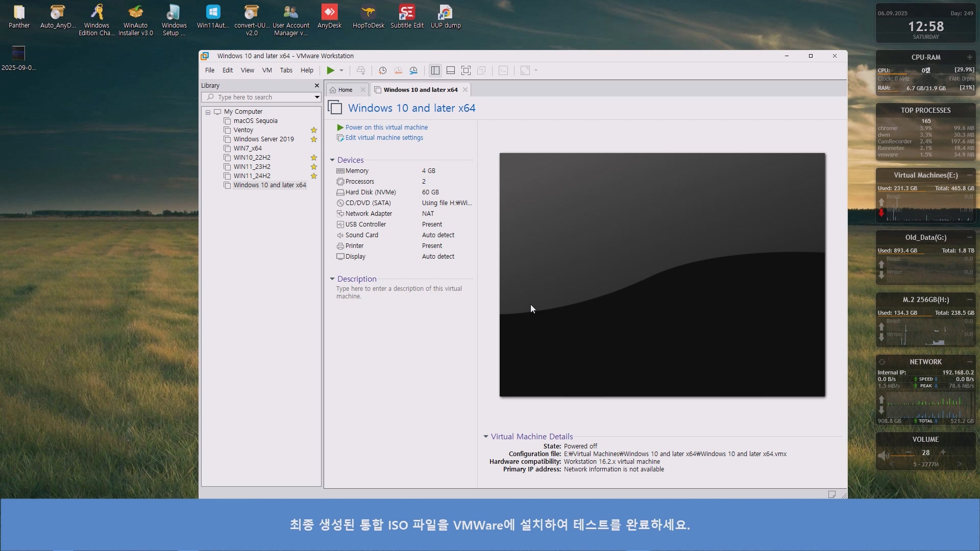Open the Tabs menu
Image resolution: width=980 pixels, height=551 pixels.
(x=286, y=70)
